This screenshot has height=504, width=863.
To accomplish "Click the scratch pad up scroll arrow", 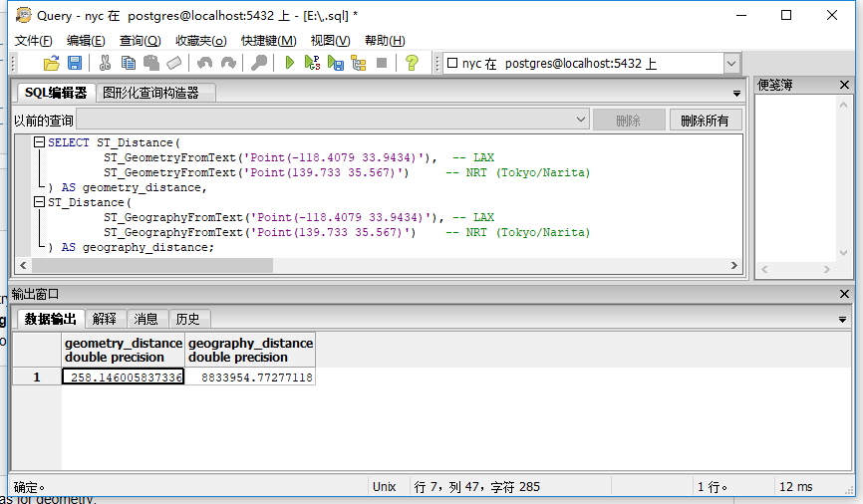I will click(x=843, y=105).
